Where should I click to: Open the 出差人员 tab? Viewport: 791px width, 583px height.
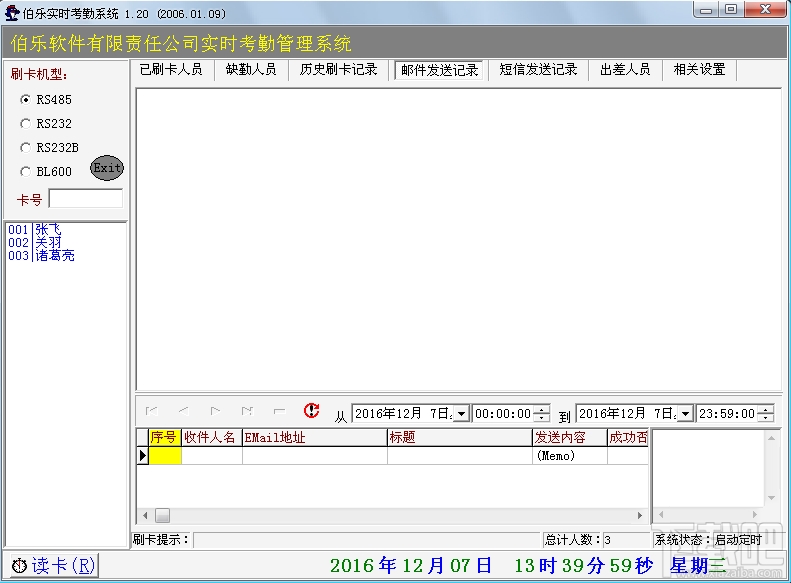[x=625, y=70]
